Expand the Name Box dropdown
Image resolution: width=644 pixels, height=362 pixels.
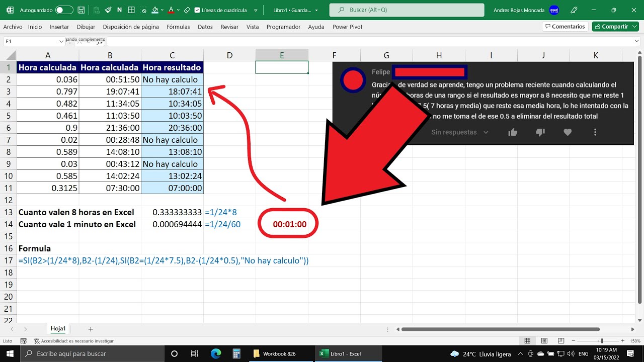pos(61,41)
